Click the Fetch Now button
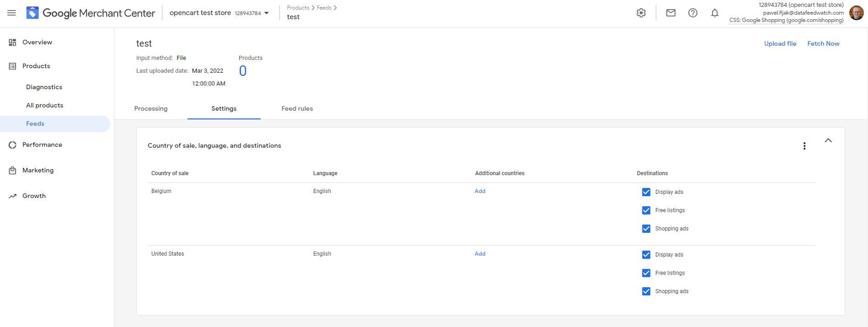The height and width of the screenshot is (327, 868). click(x=823, y=44)
